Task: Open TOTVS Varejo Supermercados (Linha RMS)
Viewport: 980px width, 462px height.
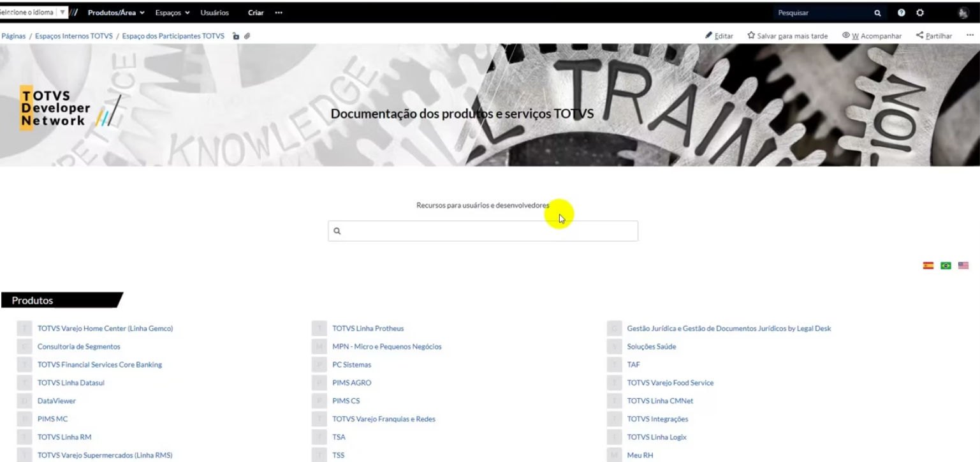Action: (x=105, y=455)
